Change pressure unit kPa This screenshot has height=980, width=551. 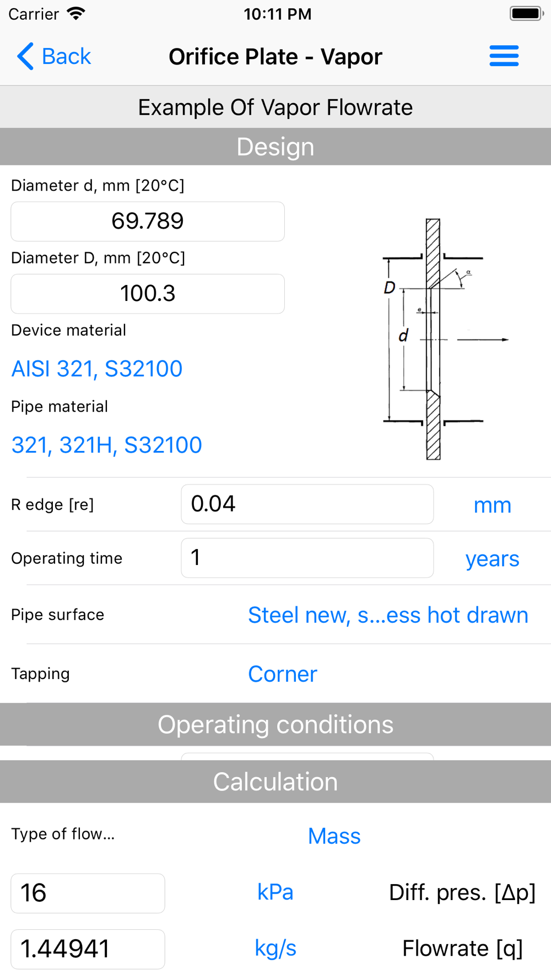[x=275, y=892]
